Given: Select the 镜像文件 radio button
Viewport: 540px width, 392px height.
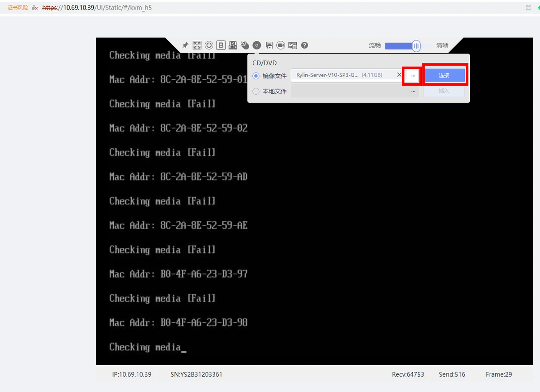Looking at the screenshot, I should point(256,76).
